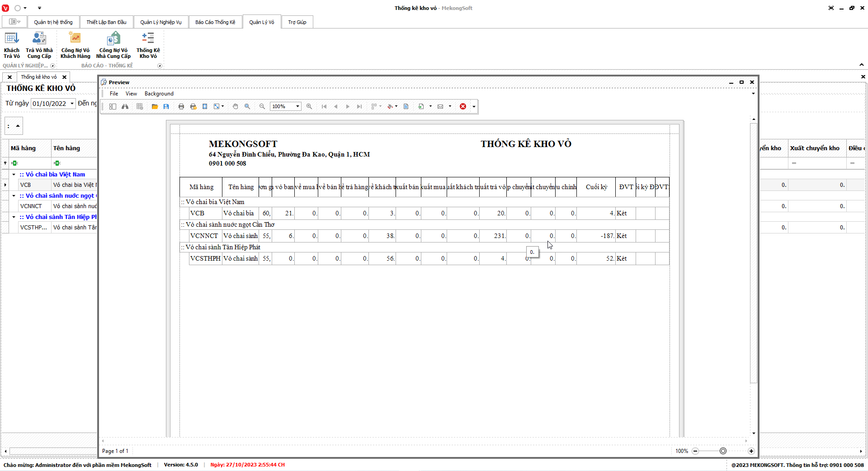Go to next page of preview
Image resolution: width=868 pixels, height=471 pixels.
point(348,106)
